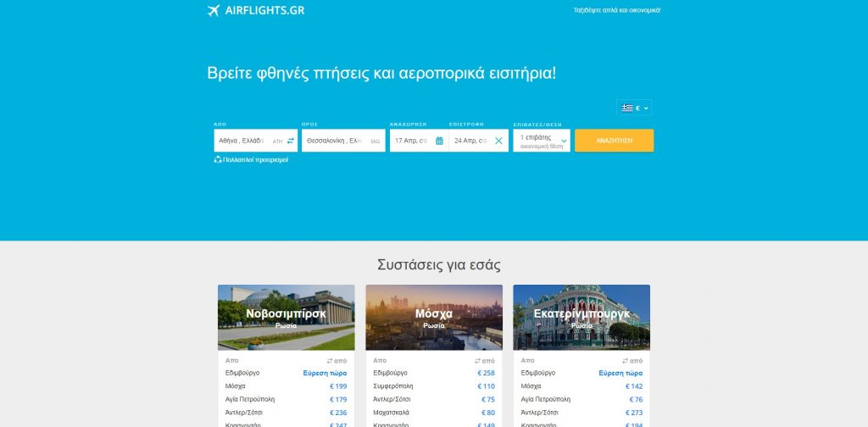Click swap arrows in Yekaterinburg card header

click(626, 361)
